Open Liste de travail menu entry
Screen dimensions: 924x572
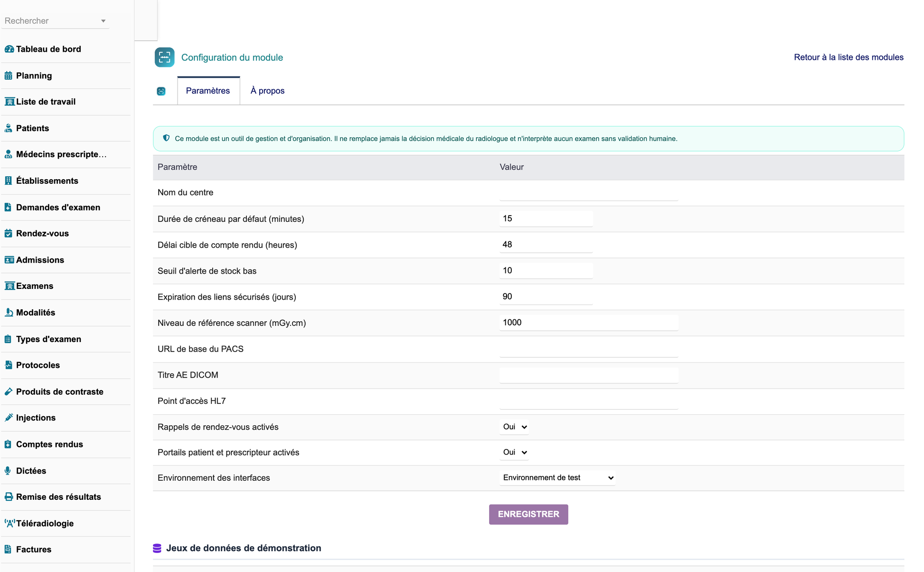click(x=46, y=102)
